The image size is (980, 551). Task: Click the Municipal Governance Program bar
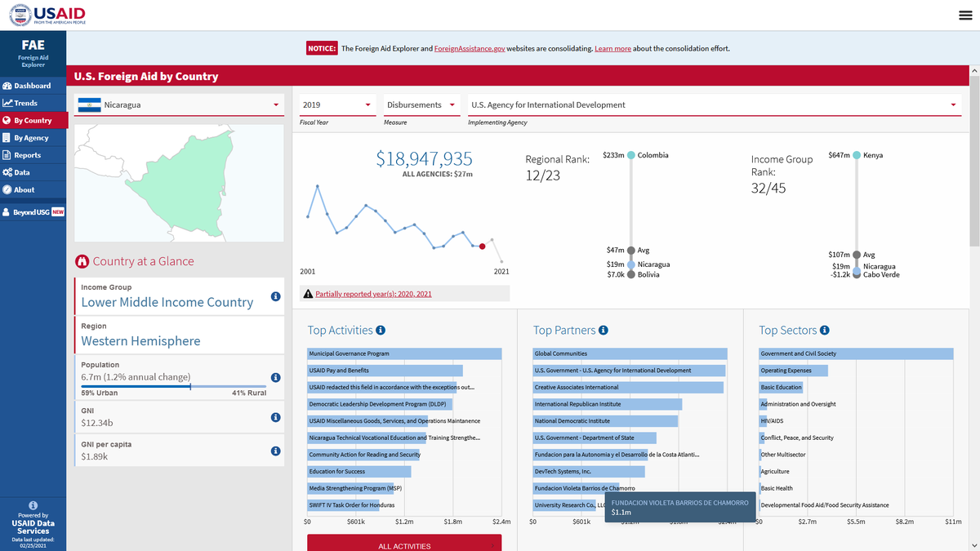click(404, 353)
